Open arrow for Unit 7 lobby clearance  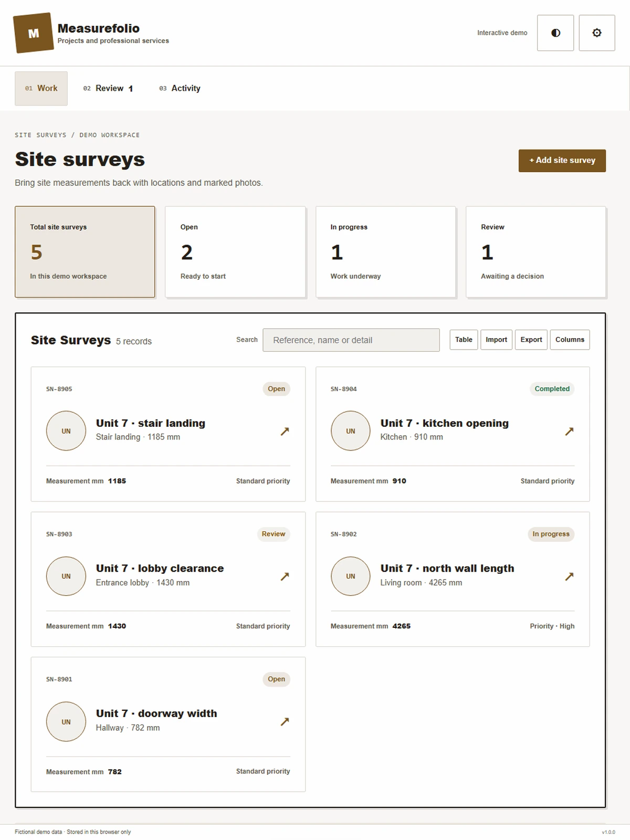coord(285,576)
